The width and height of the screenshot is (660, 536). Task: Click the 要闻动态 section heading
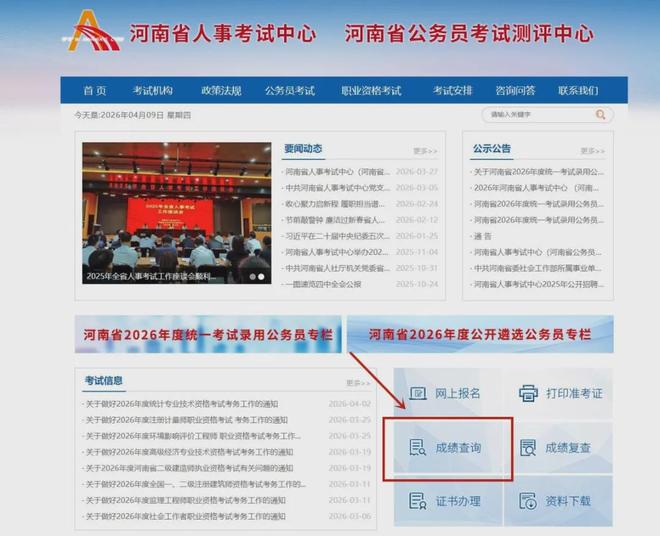tap(303, 149)
